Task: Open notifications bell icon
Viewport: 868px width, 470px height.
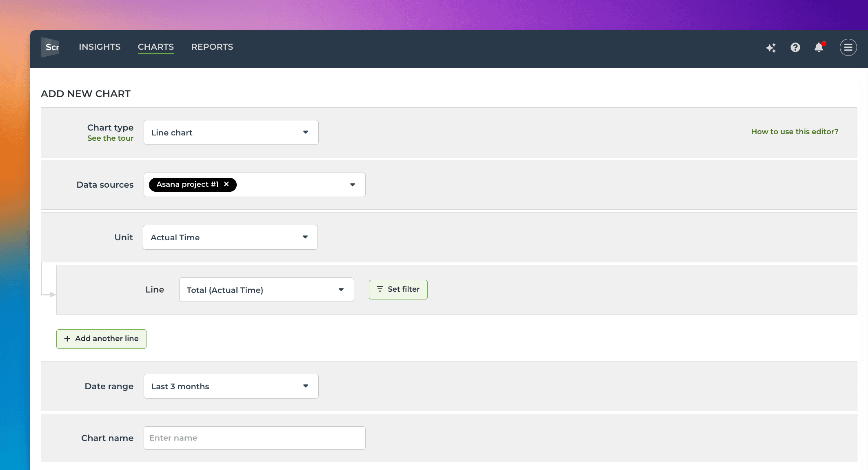Action: coord(819,48)
